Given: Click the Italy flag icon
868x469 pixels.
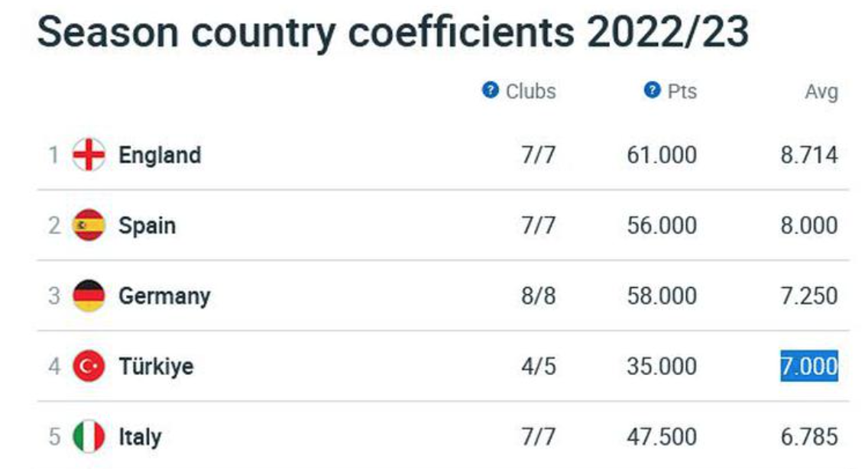Looking at the screenshot, I should 89,436.
